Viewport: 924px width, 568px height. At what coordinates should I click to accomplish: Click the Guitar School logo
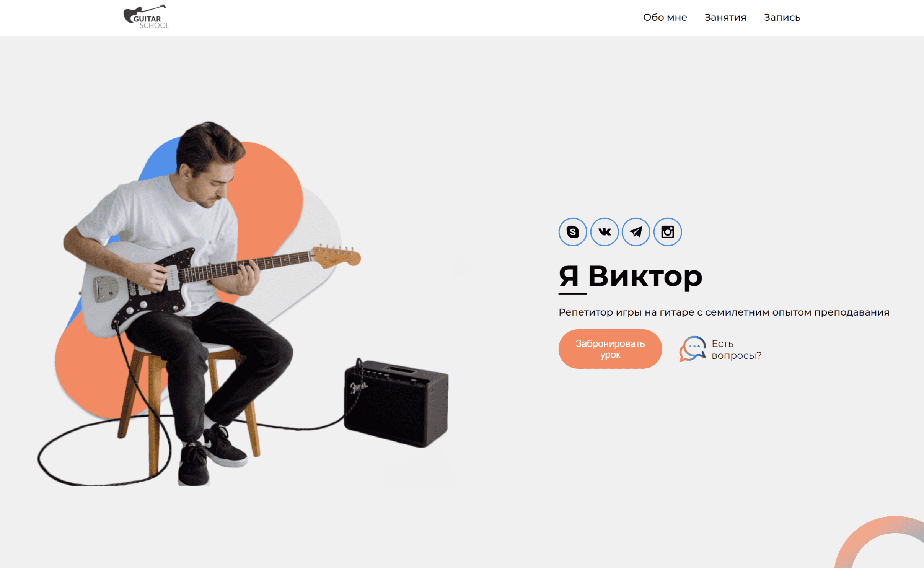[146, 17]
